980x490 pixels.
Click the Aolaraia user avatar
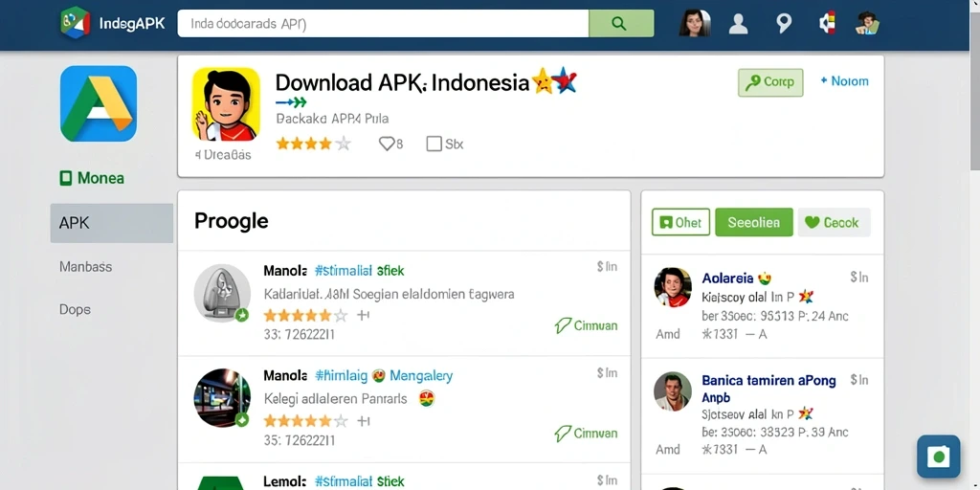673,287
